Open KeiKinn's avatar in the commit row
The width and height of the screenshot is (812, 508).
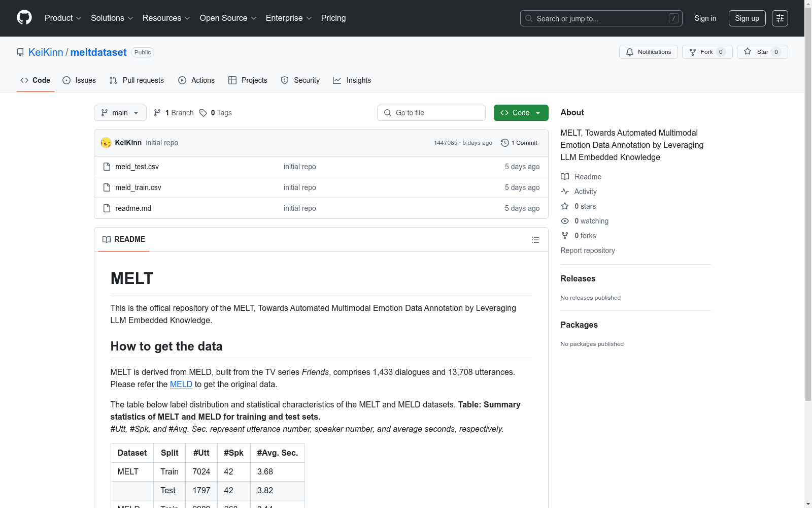click(106, 143)
